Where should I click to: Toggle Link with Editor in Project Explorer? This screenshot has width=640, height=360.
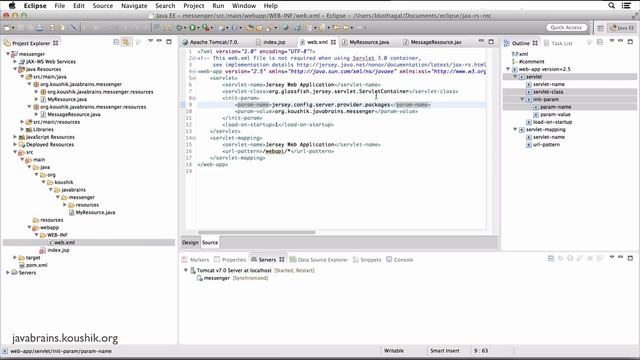click(x=126, y=42)
